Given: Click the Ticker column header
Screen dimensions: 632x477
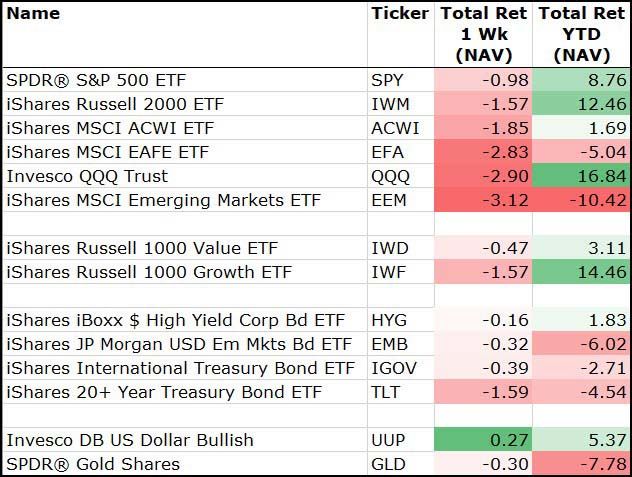Looking at the screenshot, I should pos(399,14).
